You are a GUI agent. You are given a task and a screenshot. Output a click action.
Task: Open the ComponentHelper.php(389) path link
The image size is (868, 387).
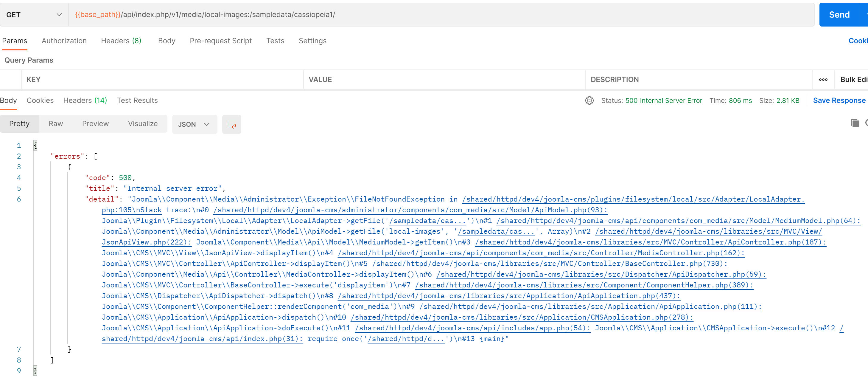click(x=584, y=285)
